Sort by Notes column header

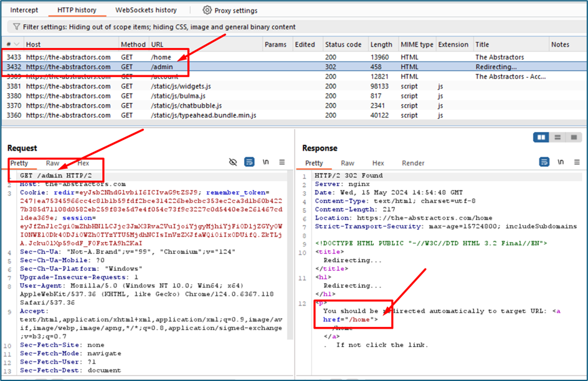click(567, 44)
